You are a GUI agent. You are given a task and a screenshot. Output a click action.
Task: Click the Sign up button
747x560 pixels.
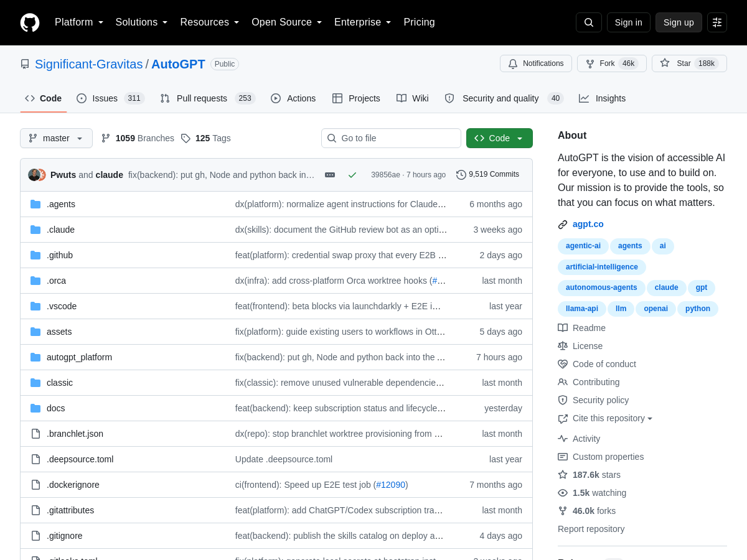[x=679, y=22]
